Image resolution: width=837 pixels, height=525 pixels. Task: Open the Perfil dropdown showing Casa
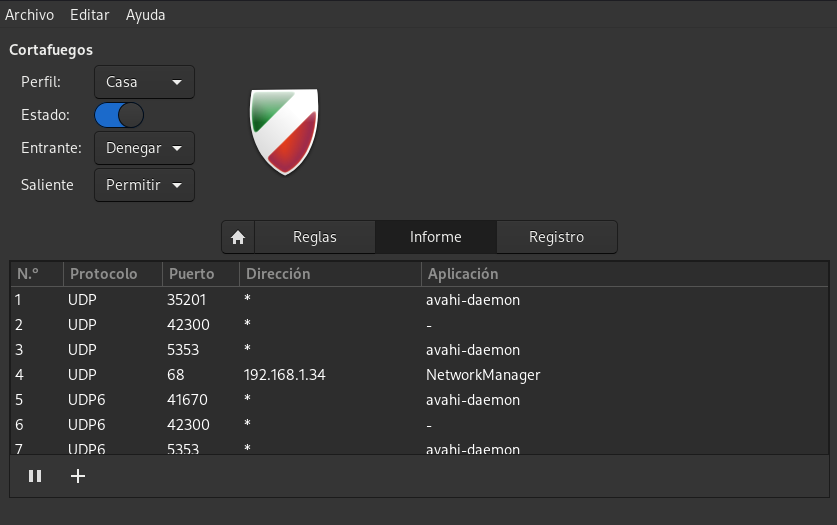click(x=144, y=82)
